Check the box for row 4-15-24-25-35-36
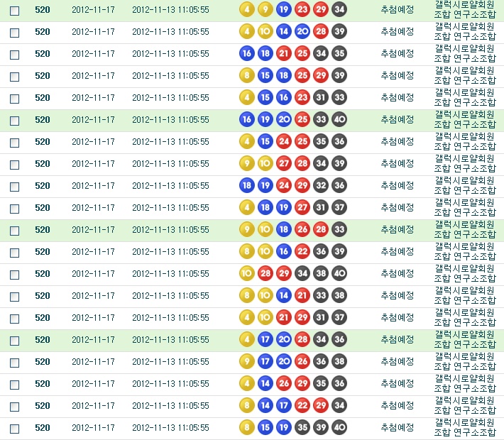 pos(14,142)
